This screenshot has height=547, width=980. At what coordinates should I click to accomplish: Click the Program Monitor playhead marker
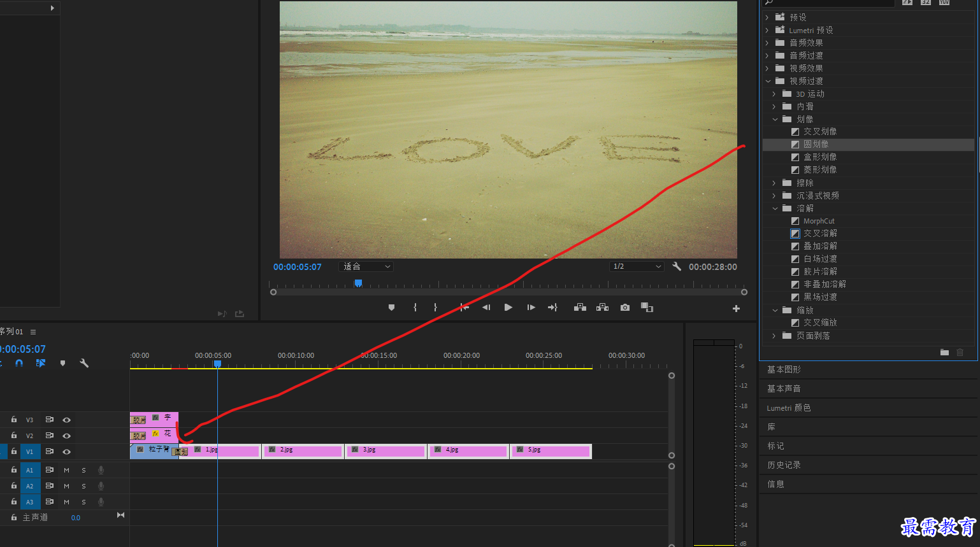pos(358,283)
